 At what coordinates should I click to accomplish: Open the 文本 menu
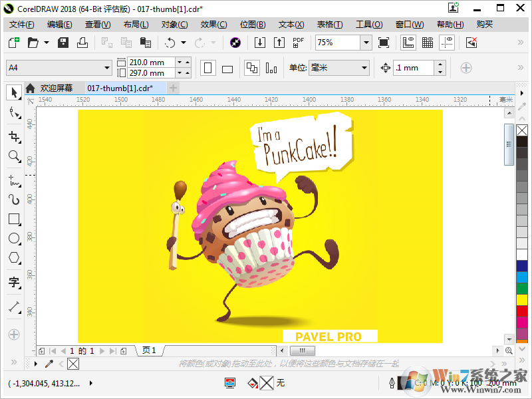[x=289, y=24]
